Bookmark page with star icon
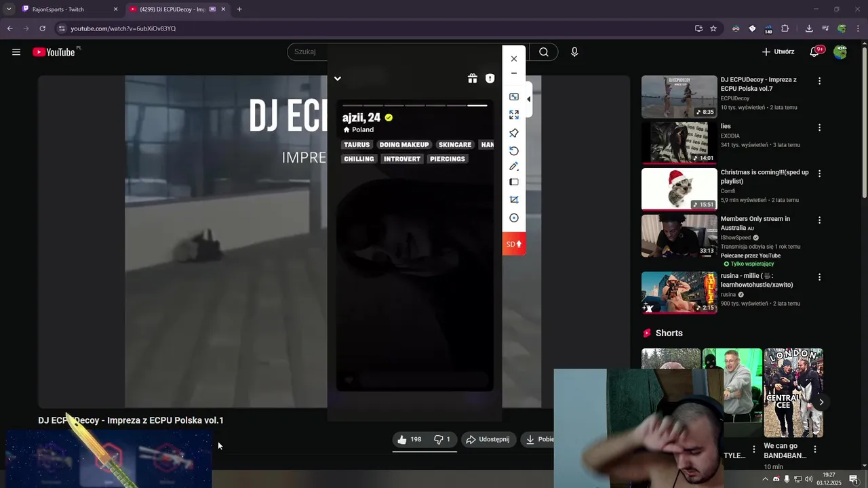The image size is (868, 488). coord(713,28)
